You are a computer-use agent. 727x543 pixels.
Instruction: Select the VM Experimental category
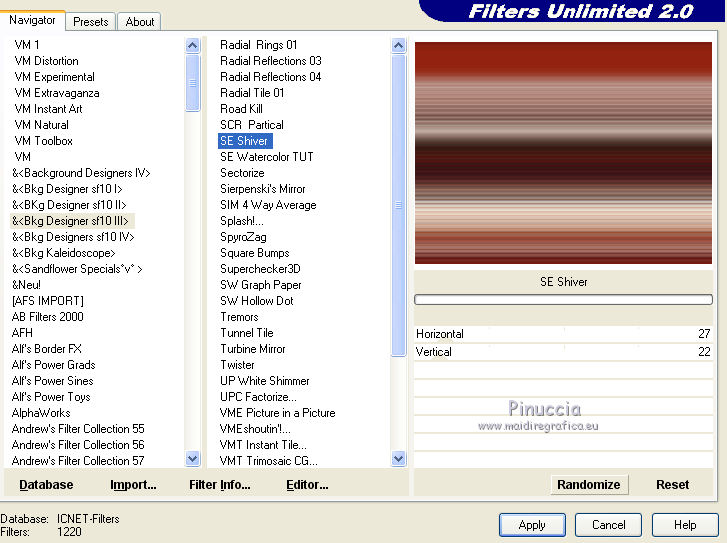[x=55, y=77]
